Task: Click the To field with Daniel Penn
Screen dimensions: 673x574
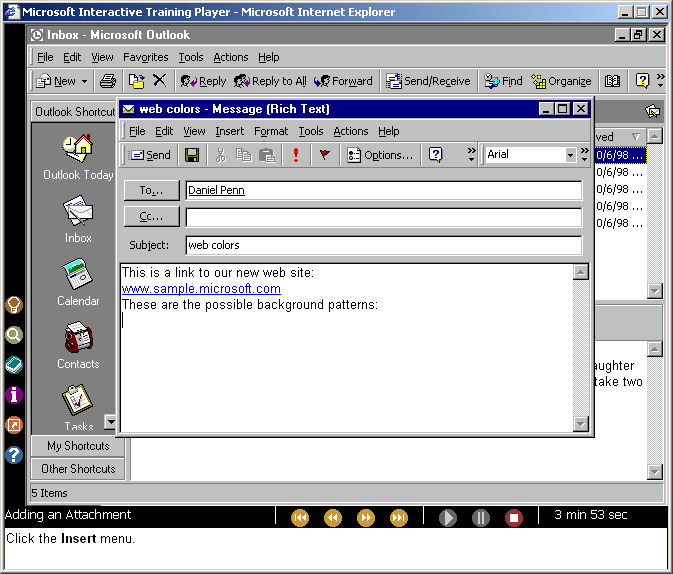Action: 384,190
